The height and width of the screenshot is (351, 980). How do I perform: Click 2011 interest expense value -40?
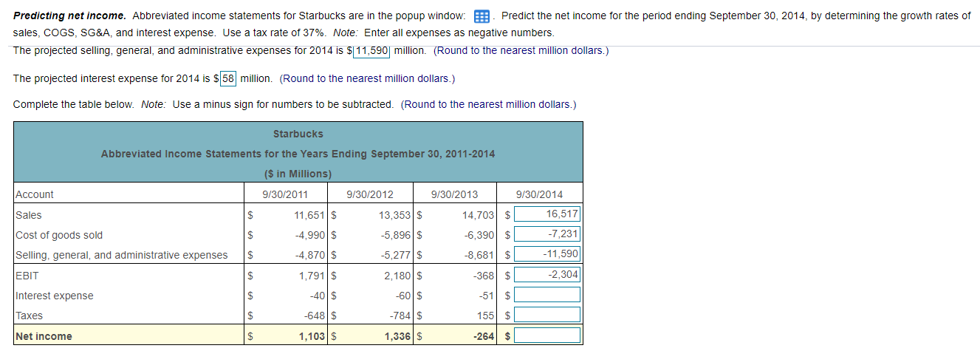coord(318,296)
